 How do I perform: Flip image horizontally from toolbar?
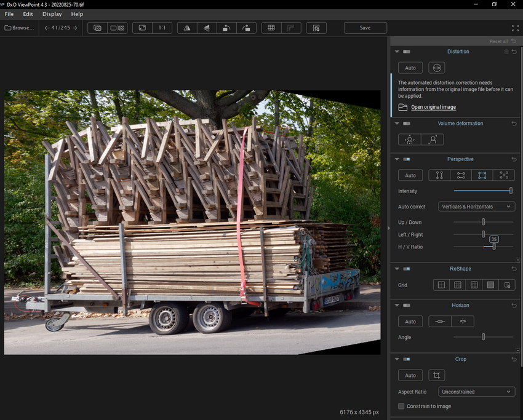pos(187,28)
